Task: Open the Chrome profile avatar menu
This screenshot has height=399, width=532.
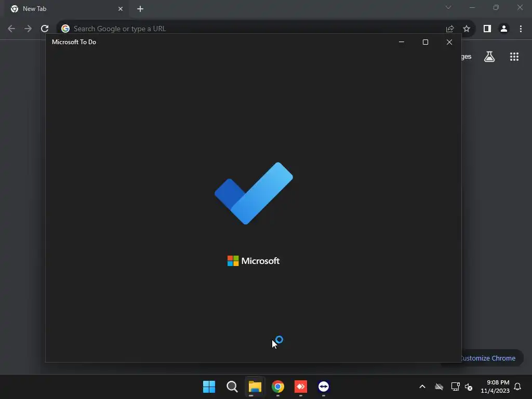Action: 504,29
